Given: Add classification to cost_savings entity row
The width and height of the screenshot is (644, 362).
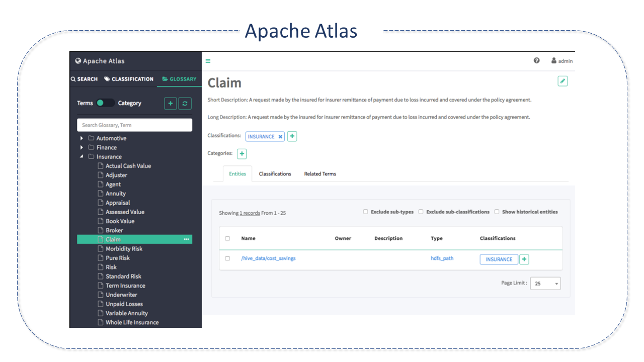Looking at the screenshot, I should click(524, 259).
